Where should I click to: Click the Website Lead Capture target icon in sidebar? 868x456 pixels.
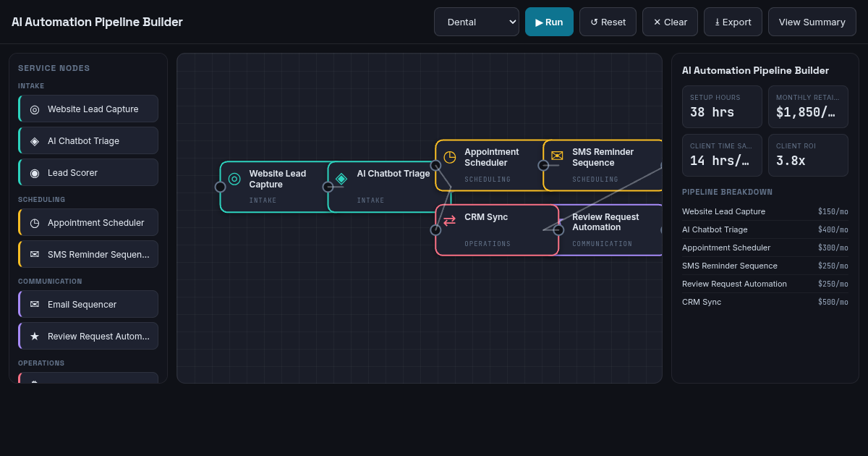tap(35, 109)
